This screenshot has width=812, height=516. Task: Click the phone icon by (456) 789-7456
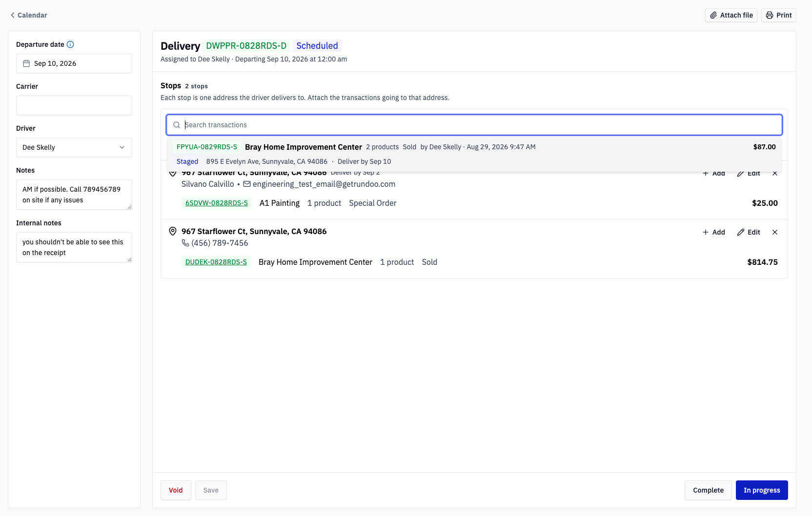[185, 243]
